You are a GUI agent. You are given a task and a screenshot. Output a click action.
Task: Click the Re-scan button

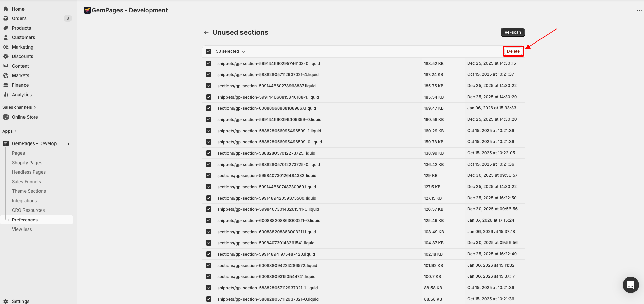(513, 32)
